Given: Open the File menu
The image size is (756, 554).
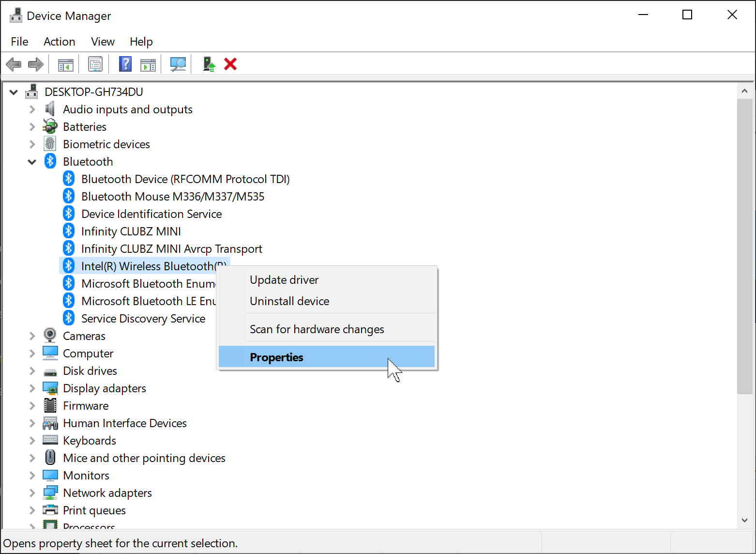Looking at the screenshot, I should pyautogui.click(x=20, y=42).
